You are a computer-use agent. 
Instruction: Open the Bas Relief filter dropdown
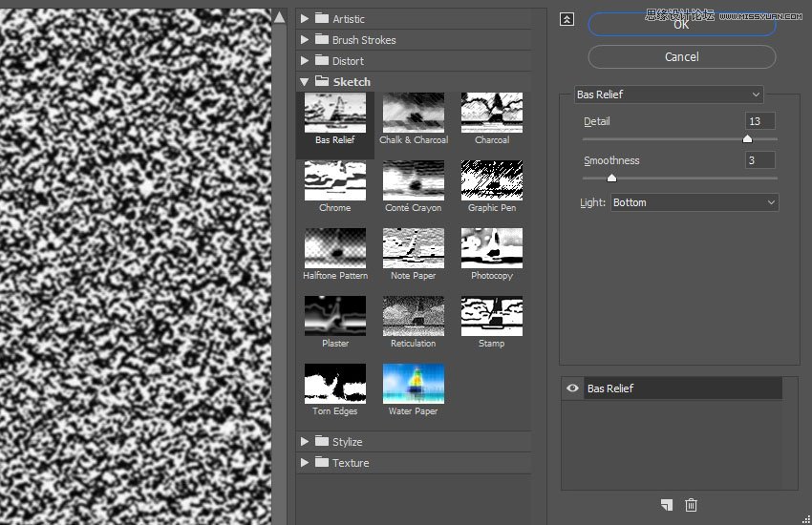click(x=669, y=94)
